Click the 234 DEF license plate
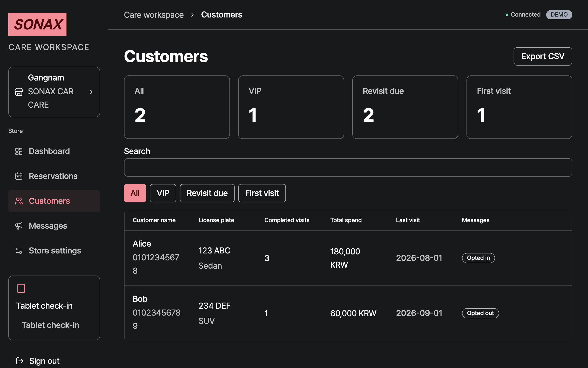The width and height of the screenshot is (588, 368). [x=215, y=306]
